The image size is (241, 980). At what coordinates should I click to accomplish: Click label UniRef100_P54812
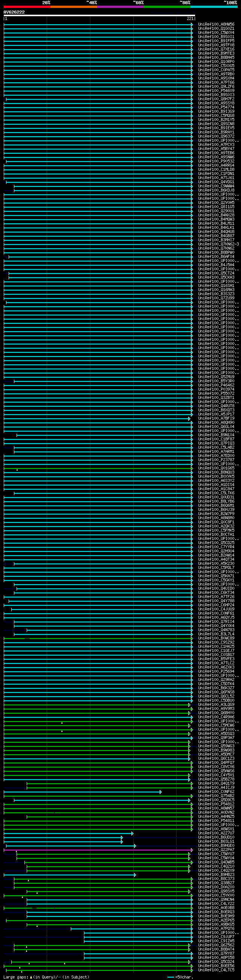[216, 804]
